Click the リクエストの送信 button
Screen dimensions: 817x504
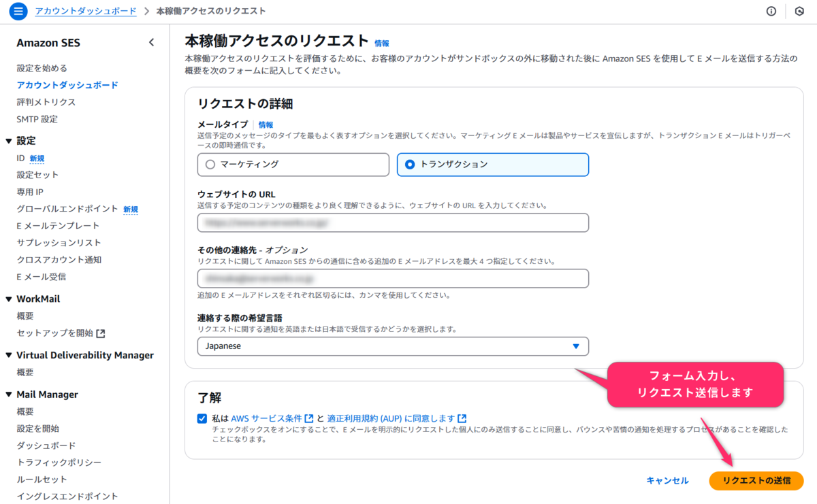[x=756, y=481]
